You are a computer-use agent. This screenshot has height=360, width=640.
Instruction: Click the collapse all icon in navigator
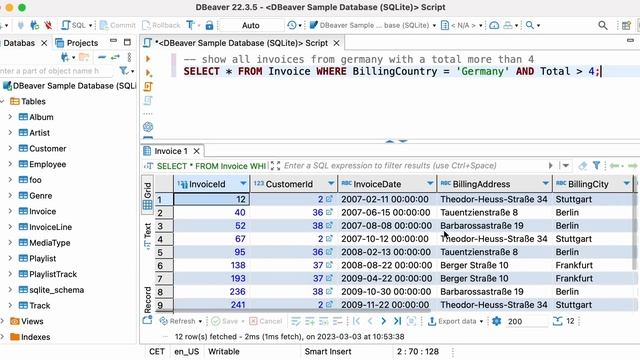point(102,57)
